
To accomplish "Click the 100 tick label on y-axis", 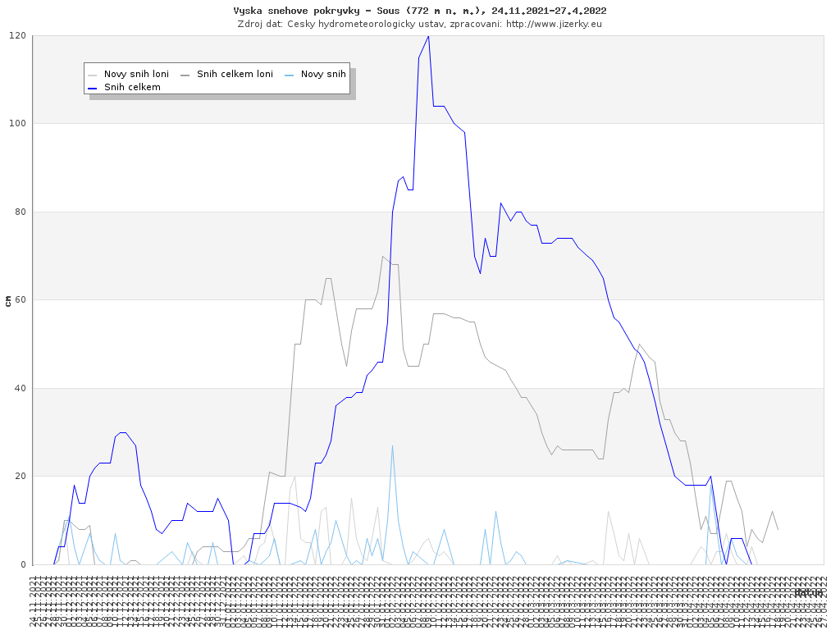I will [17, 124].
